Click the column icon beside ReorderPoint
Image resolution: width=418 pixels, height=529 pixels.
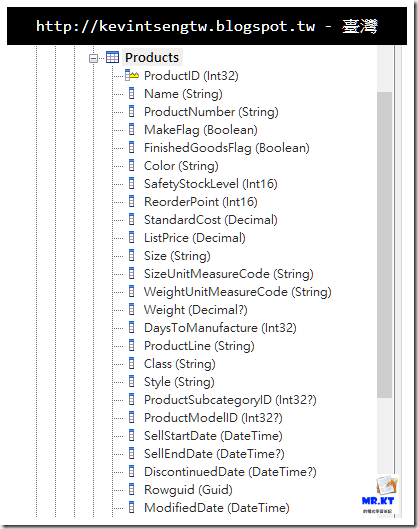click(132, 201)
